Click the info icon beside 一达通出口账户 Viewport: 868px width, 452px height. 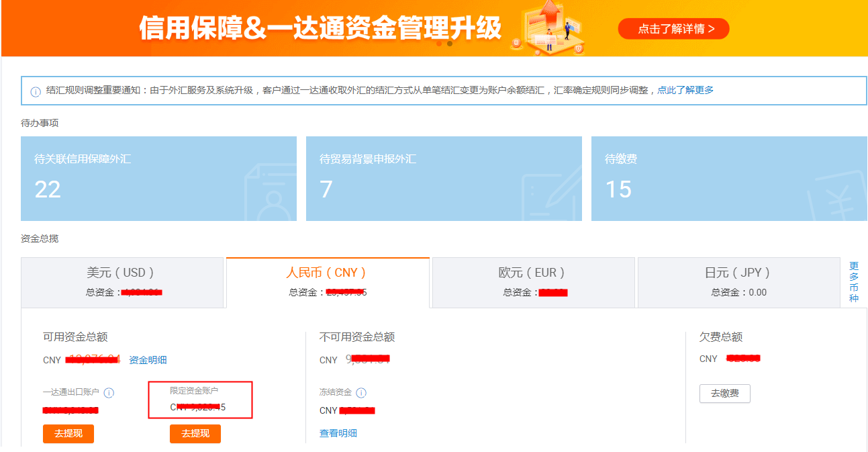109,393
